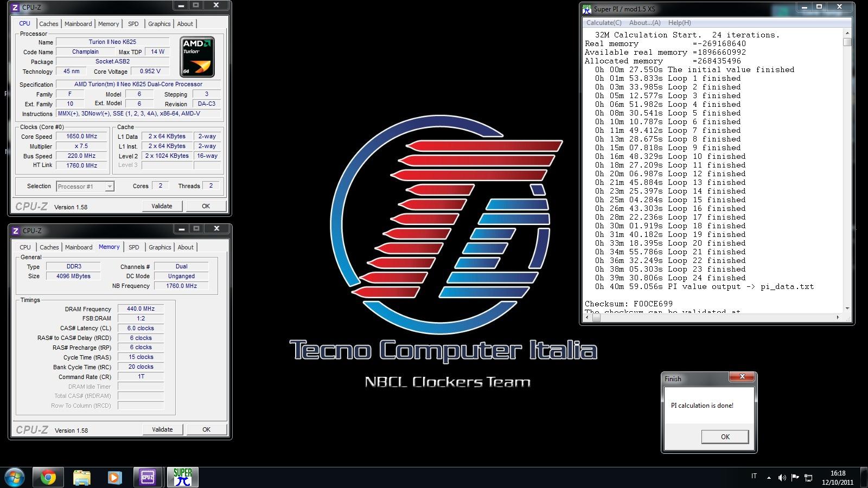This screenshot has height=488, width=868.
Task: Open the Caches tab in top CPU-Z
Action: 48,24
